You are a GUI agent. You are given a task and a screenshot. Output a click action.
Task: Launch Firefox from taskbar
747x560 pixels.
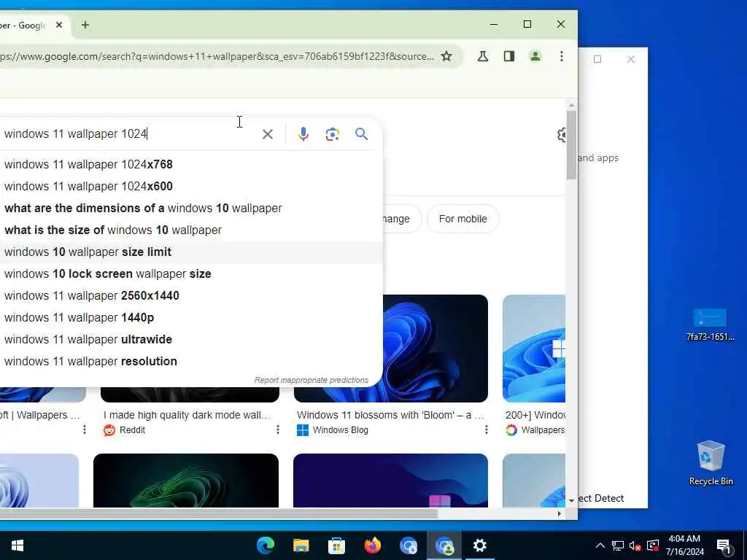373,545
